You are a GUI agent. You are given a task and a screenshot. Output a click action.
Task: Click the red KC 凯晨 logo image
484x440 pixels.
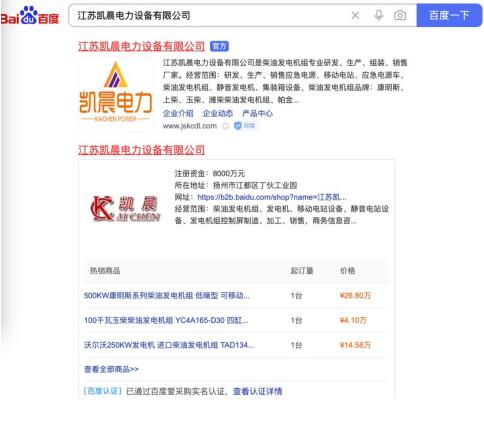[125, 208]
